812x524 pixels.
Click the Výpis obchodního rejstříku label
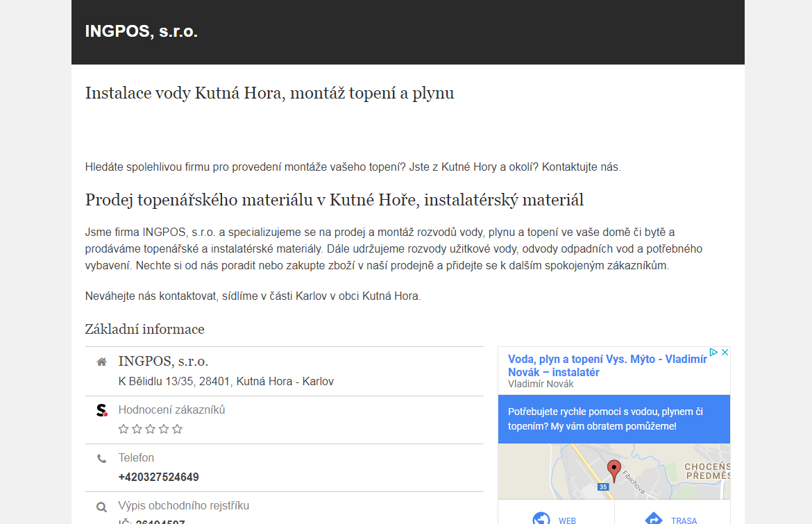184,506
